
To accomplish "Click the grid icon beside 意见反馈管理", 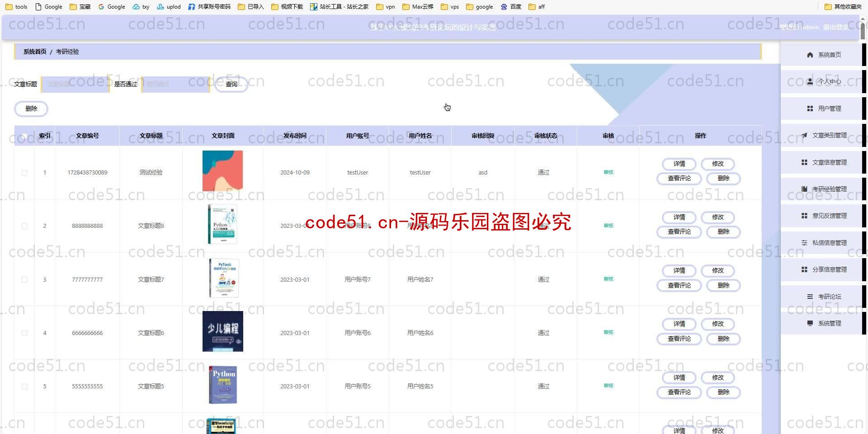I will tap(804, 216).
